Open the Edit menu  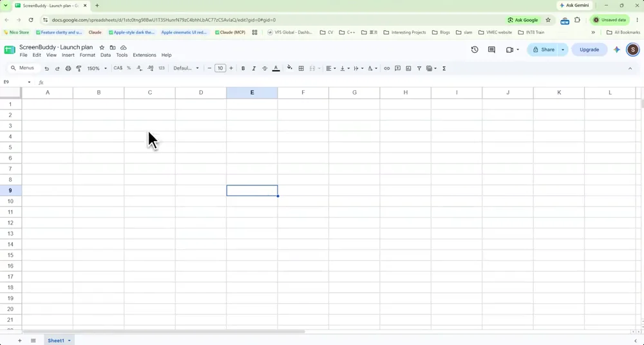pos(37,55)
